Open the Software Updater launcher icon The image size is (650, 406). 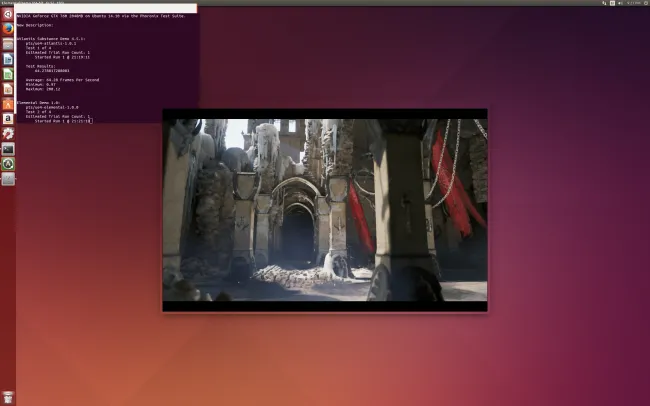[8, 164]
